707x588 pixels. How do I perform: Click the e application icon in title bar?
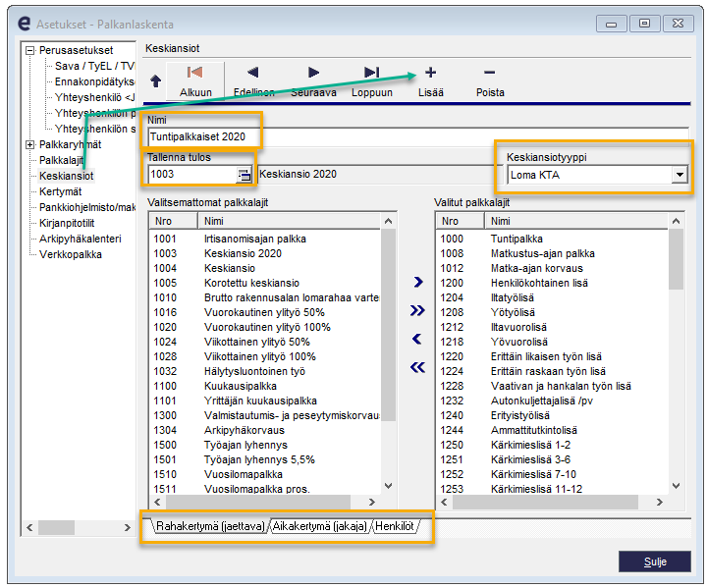[25, 24]
